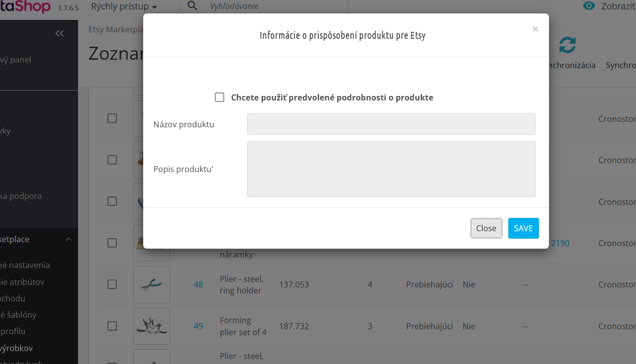Viewport: 636px width, 364px height.
Task: Click the Názov produktu text field
Action: [391, 124]
